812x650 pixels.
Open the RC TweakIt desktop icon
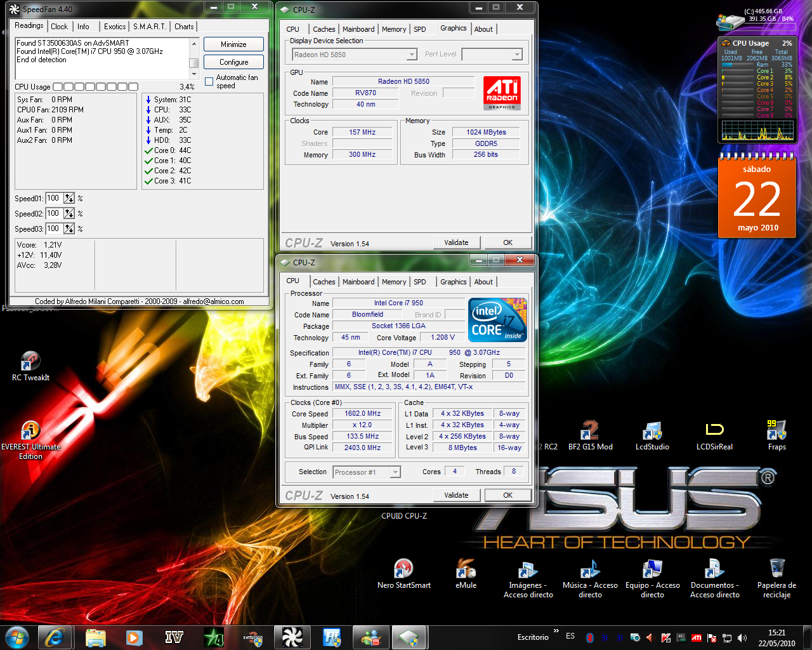30,362
